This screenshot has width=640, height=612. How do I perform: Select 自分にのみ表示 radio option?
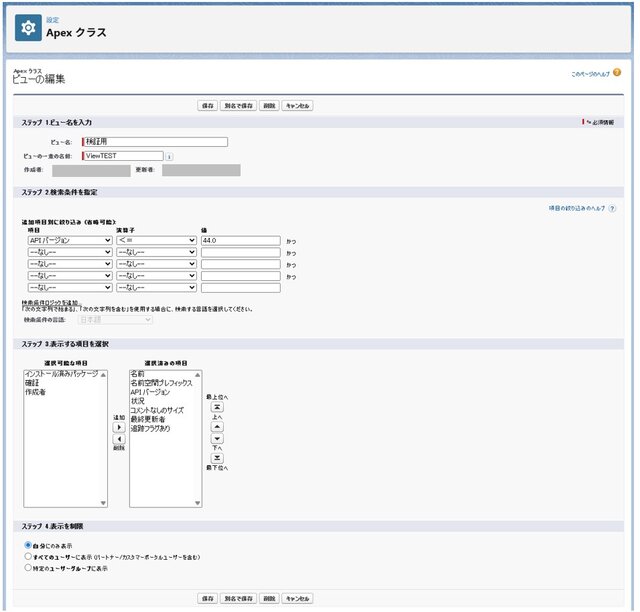click(x=28, y=545)
